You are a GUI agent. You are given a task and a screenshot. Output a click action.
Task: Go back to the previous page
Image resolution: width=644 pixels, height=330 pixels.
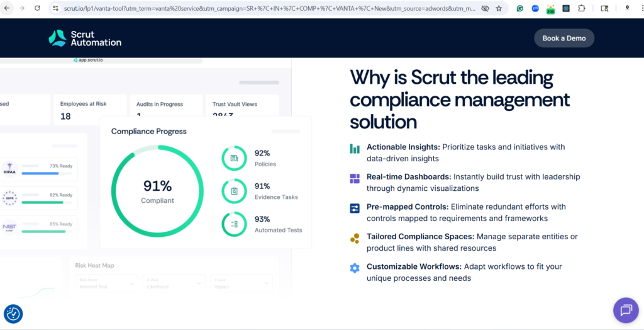pos(7,9)
